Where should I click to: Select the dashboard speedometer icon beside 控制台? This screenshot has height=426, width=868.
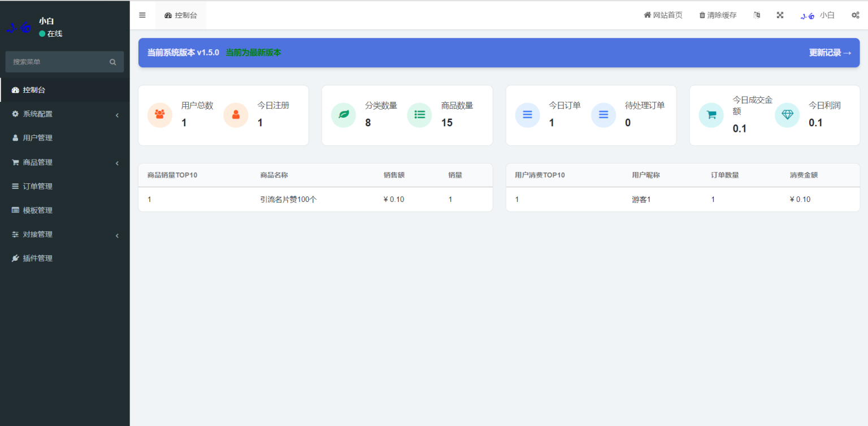[14, 89]
